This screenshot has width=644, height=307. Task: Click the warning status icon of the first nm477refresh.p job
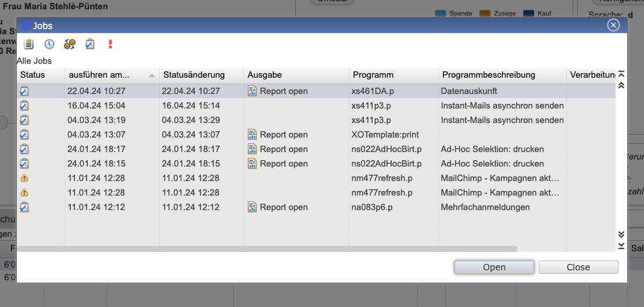point(24,178)
